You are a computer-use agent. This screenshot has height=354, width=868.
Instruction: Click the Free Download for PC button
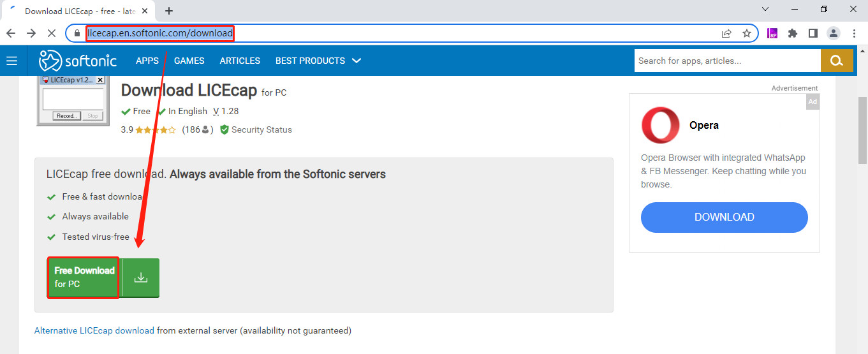[x=84, y=277]
